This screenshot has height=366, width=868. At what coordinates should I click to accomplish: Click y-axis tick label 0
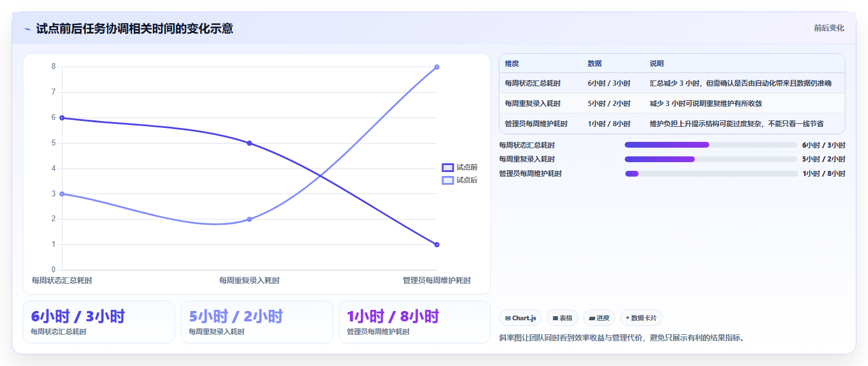click(53, 270)
